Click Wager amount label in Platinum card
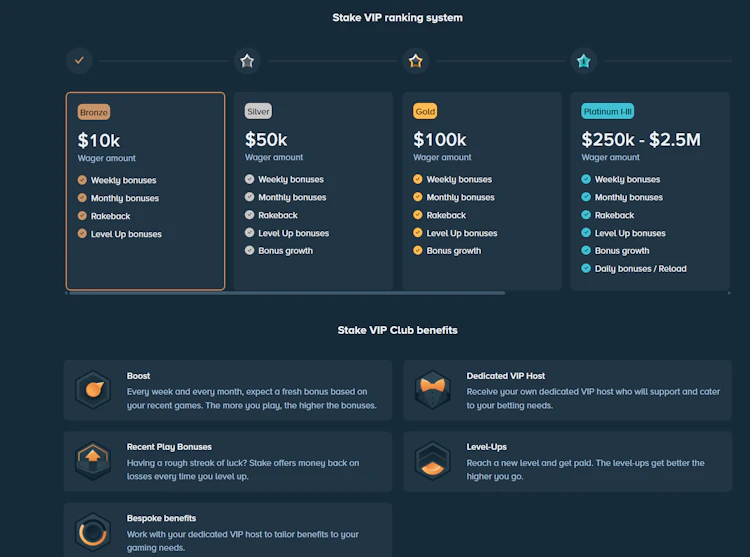Screen dimensions: 750x557 point(610,157)
